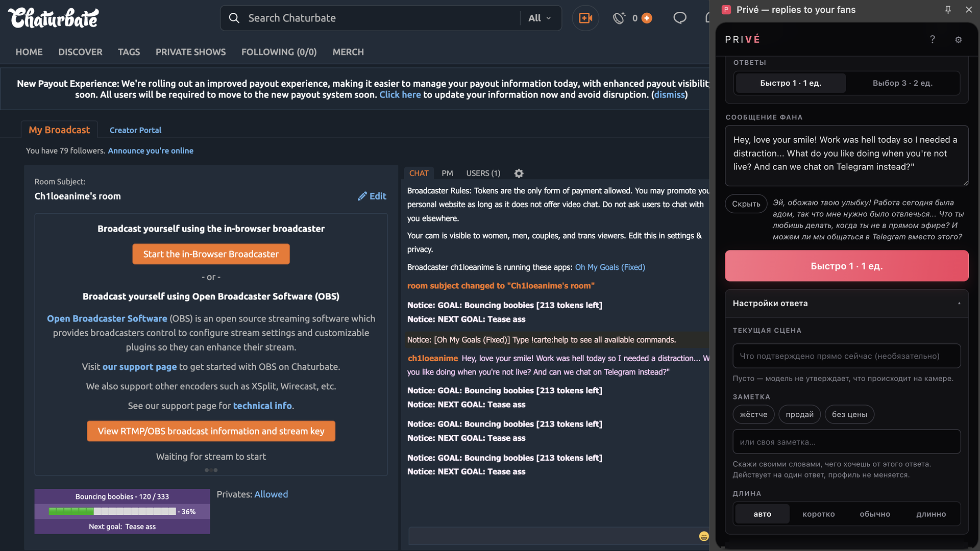Click the Privé red P panel icon
The height and width of the screenshot is (551, 980).
726,10
